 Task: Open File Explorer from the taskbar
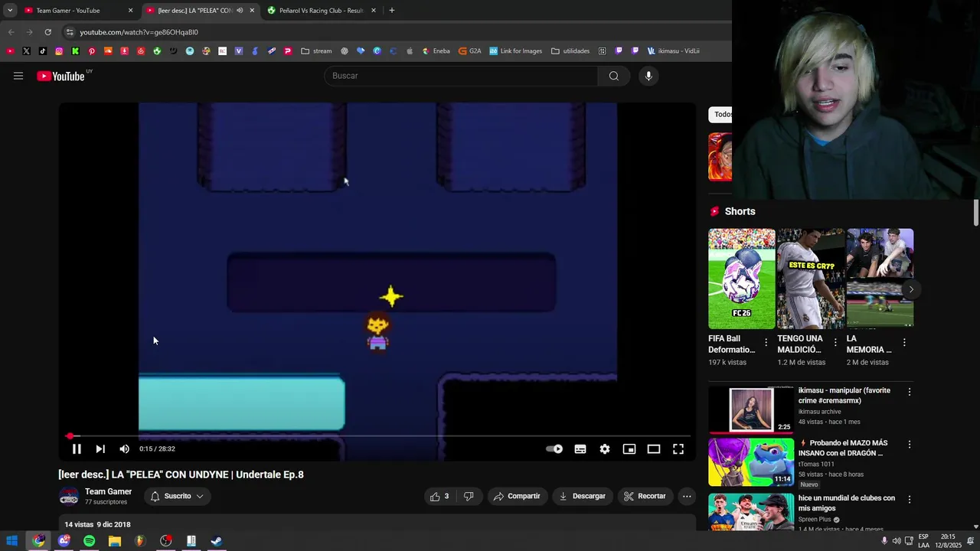click(115, 541)
